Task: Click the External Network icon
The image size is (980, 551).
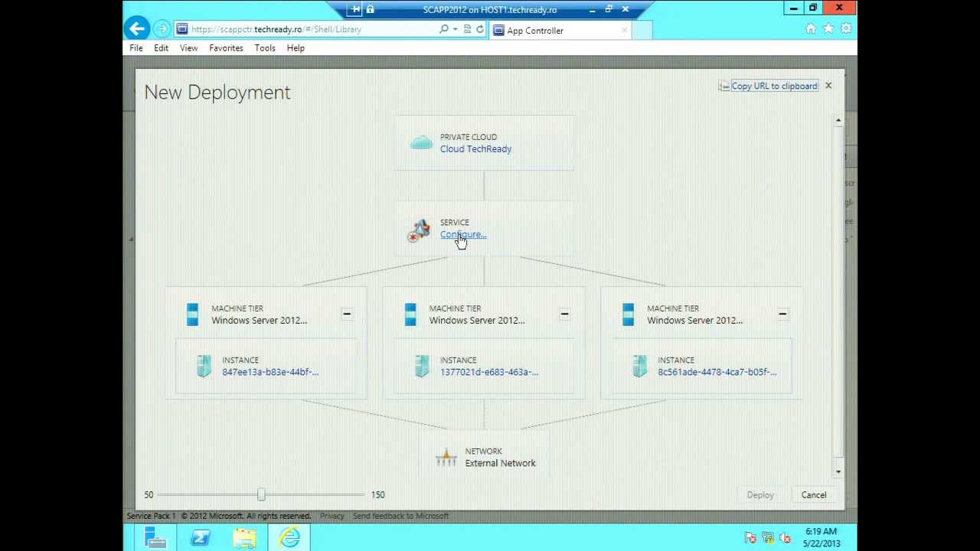Action: click(446, 458)
